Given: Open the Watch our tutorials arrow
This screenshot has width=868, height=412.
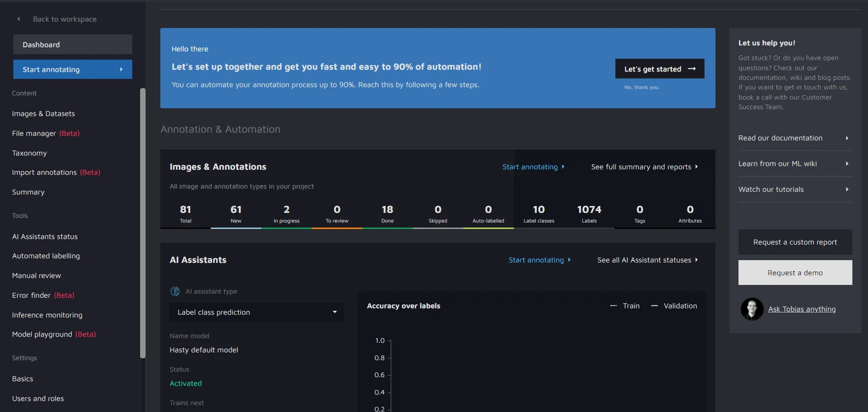Looking at the screenshot, I should tap(847, 189).
